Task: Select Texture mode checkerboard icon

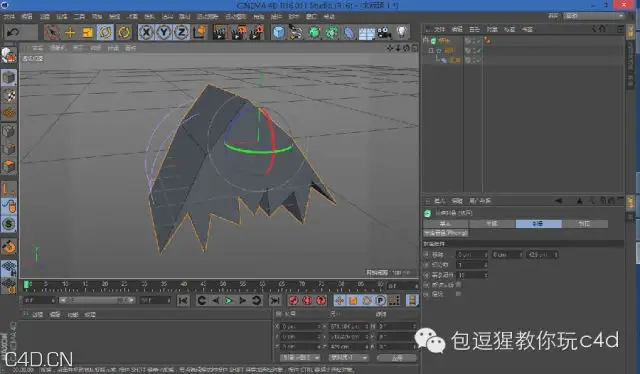Action: (9, 95)
